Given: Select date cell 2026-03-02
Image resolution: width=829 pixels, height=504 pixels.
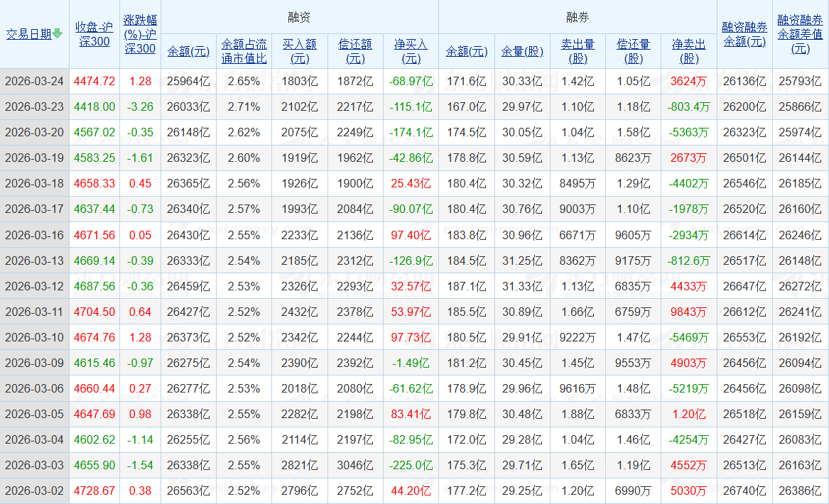Looking at the screenshot, I should [x=34, y=491].
